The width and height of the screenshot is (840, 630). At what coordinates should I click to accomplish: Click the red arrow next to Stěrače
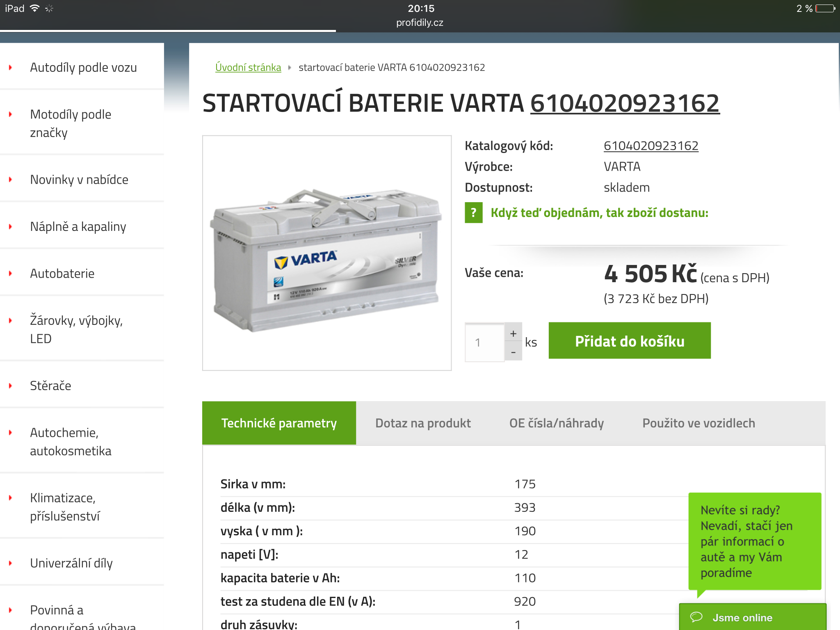(11, 386)
